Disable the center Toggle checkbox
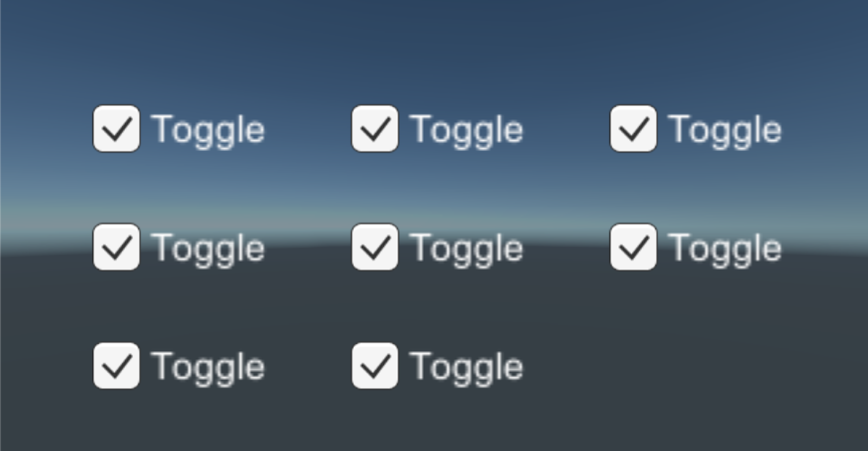868x451 pixels. pyautogui.click(x=375, y=247)
